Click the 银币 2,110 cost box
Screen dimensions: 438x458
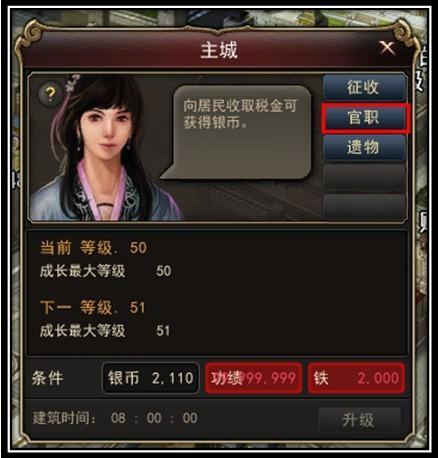pos(151,378)
